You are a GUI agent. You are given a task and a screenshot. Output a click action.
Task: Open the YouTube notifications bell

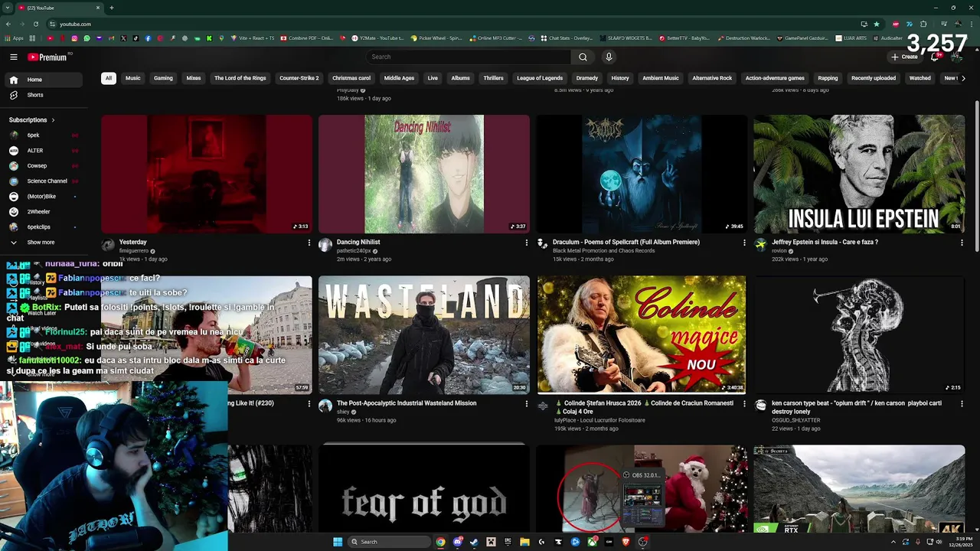click(x=935, y=57)
